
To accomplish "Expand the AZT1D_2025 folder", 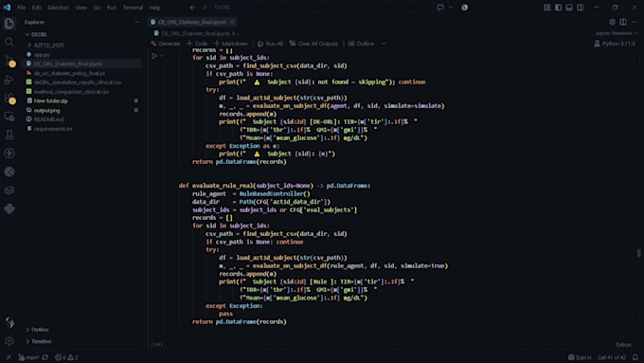I will (29, 45).
